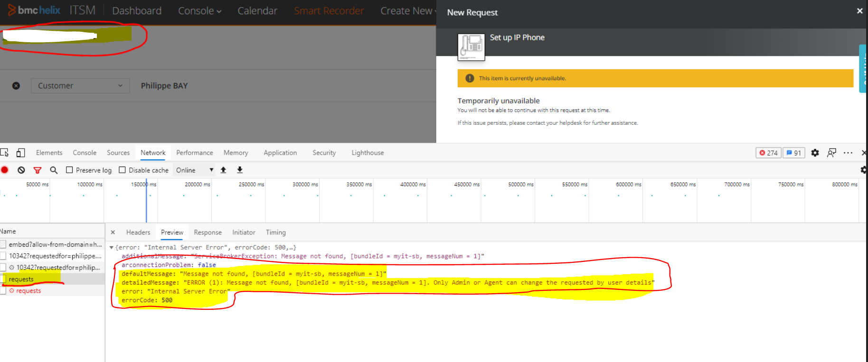
Task: Select the pending 10342?requestedfor=philip... request row
Action: (52, 268)
